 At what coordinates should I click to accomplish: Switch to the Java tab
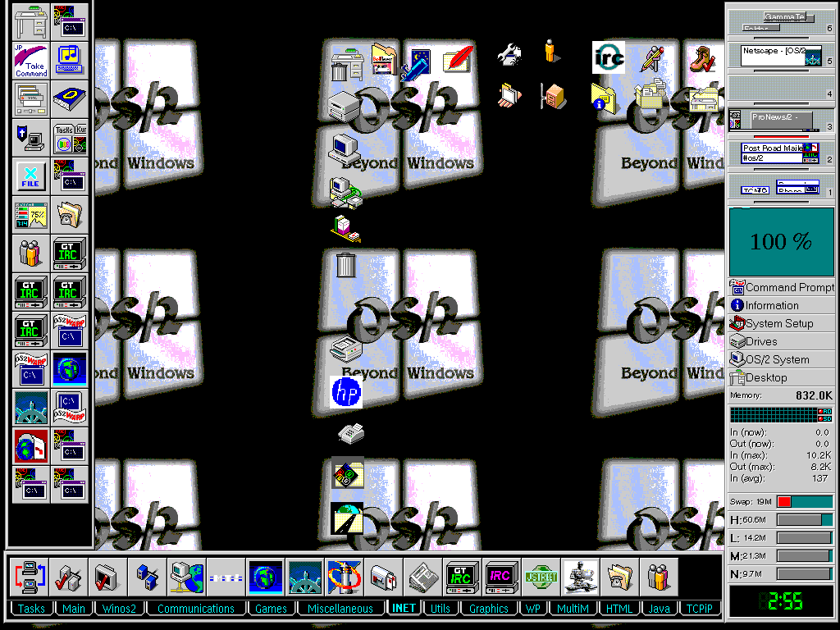[660, 609]
